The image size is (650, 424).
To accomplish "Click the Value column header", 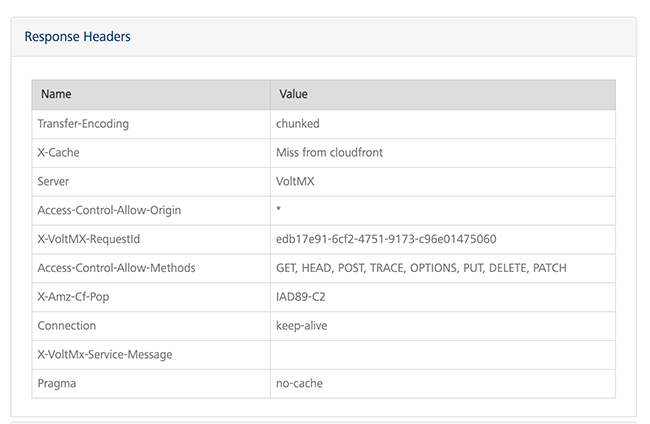I will pos(293,94).
